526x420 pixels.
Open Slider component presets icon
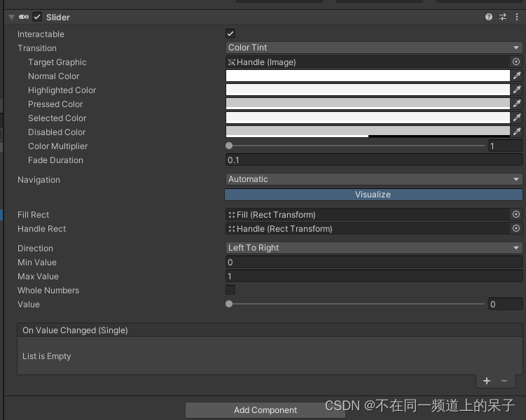[x=503, y=17]
